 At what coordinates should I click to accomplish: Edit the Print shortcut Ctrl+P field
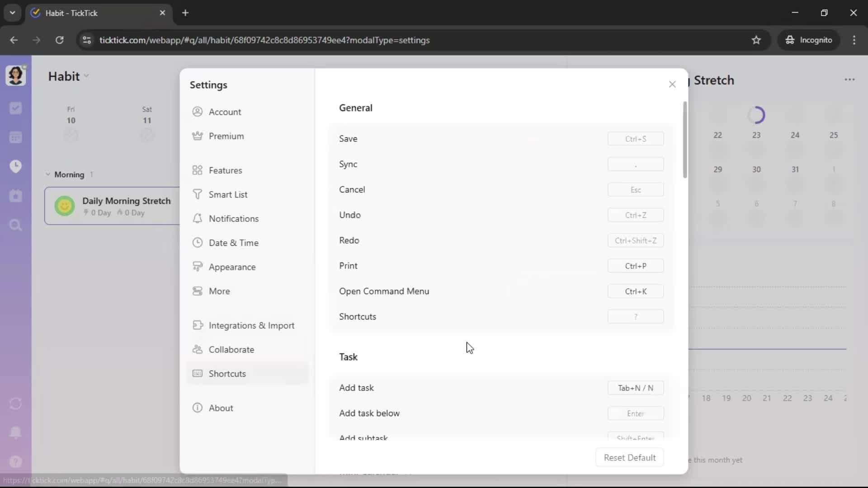click(x=635, y=266)
